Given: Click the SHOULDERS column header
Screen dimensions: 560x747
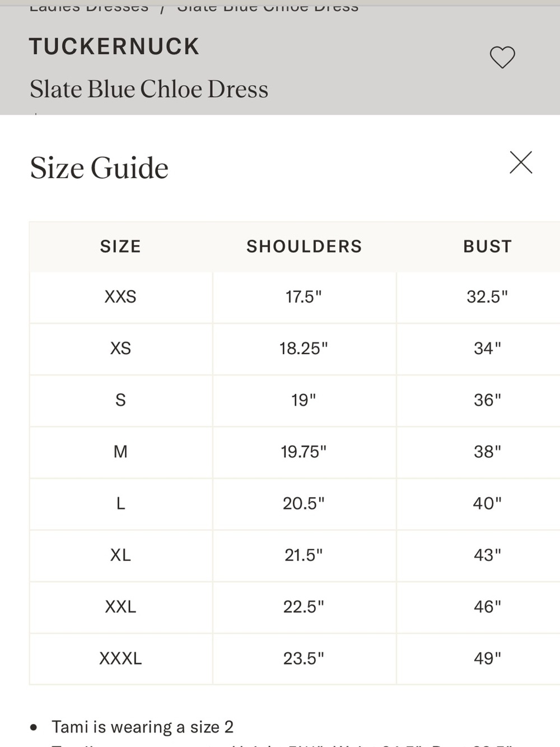Looking at the screenshot, I should (x=304, y=247).
